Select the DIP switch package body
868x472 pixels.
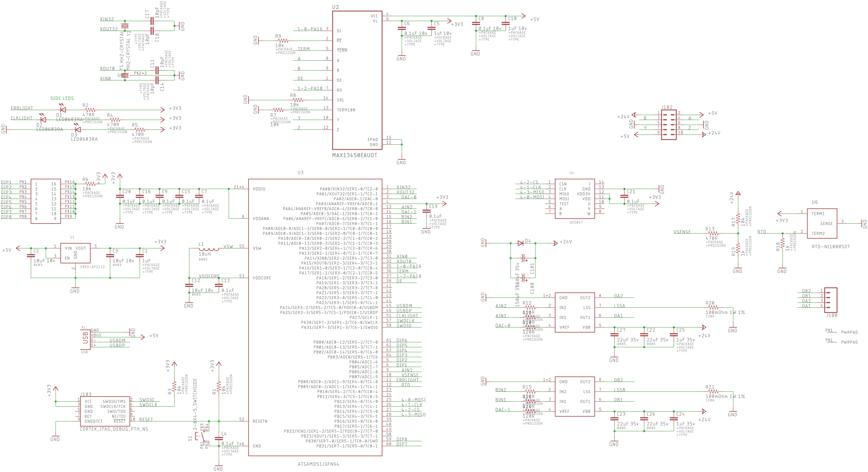pos(46,201)
